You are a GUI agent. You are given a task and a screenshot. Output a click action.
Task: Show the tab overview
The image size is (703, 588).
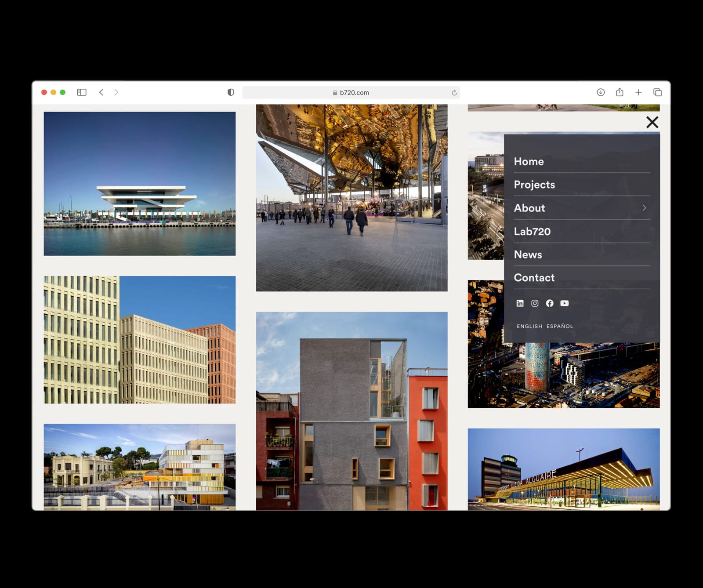657,92
